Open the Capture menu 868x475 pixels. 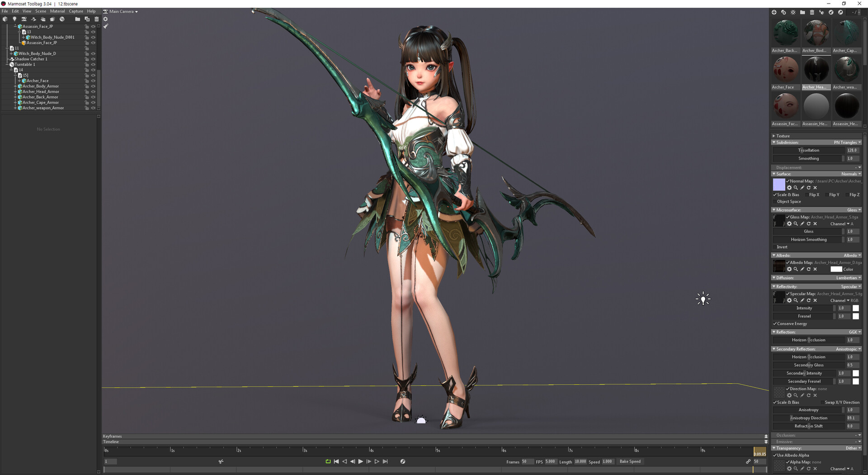tap(76, 11)
